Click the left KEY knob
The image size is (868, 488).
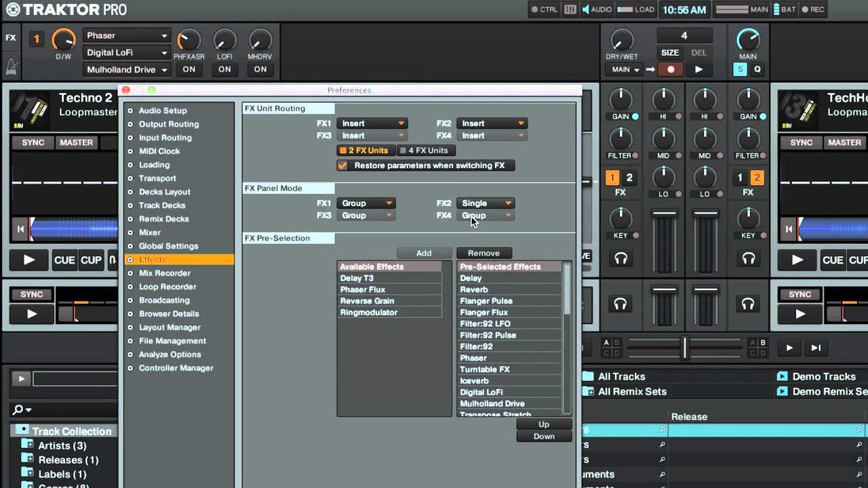[620, 219]
